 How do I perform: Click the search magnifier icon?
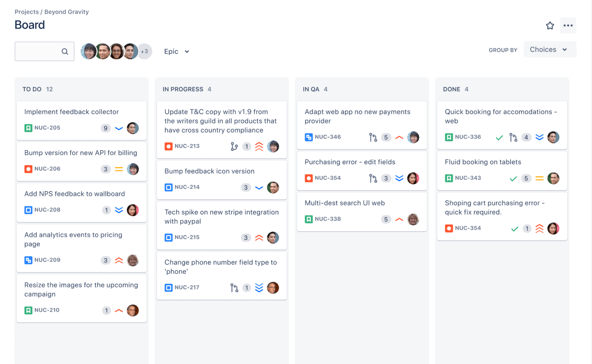coord(64,51)
